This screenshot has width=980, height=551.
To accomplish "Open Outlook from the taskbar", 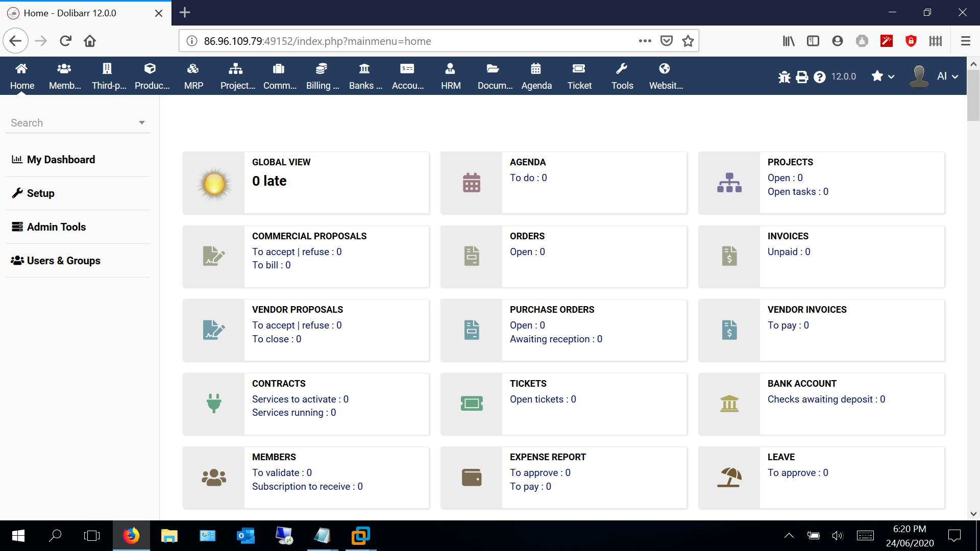I will click(x=246, y=535).
